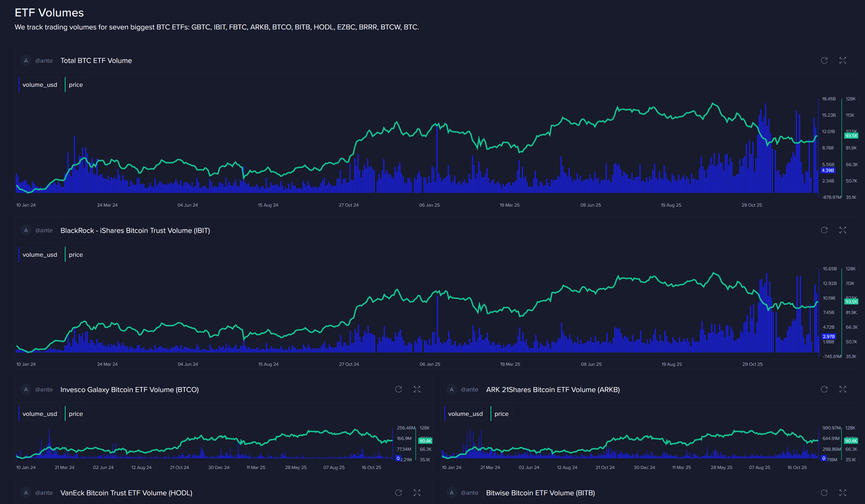
Task: Hide price series in IBIT chart
Action: pos(75,255)
